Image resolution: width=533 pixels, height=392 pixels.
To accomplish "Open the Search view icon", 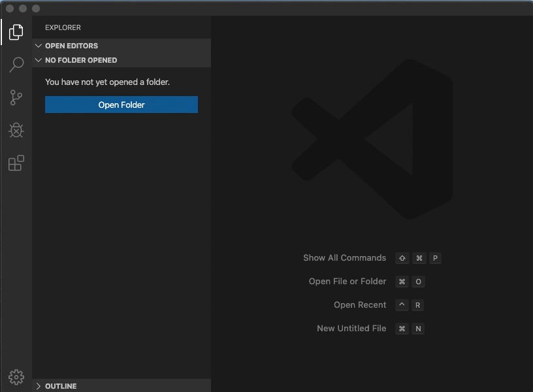I will click(x=16, y=65).
